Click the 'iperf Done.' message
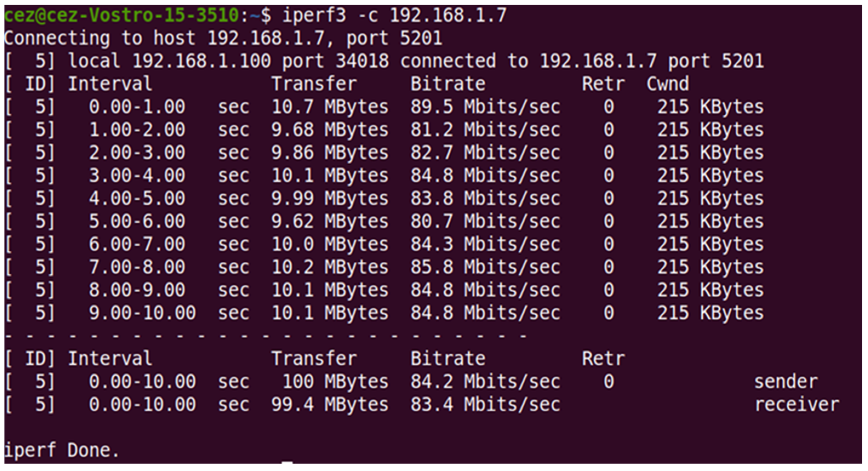Image resolution: width=868 pixels, height=471 pixels. coord(61,450)
